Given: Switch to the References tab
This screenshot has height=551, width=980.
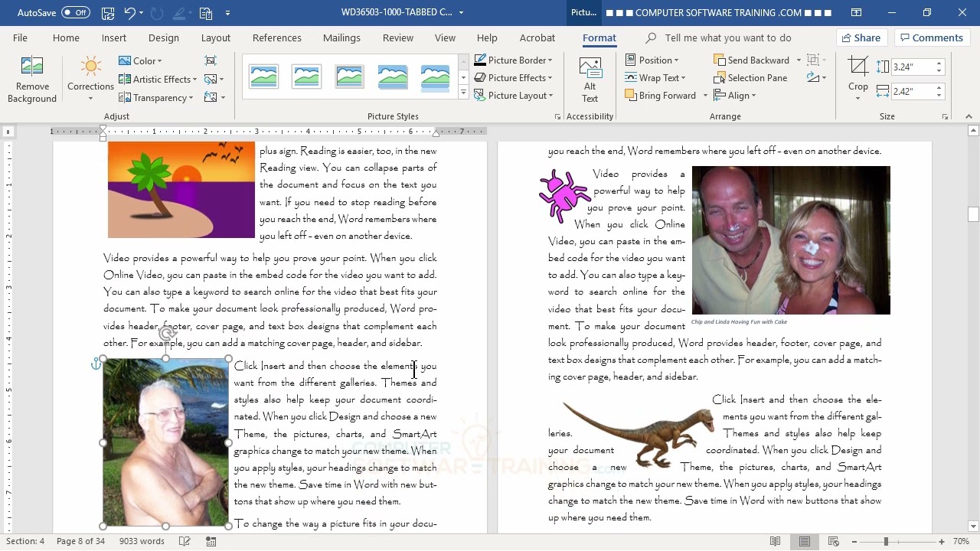Looking at the screenshot, I should tap(276, 37).
